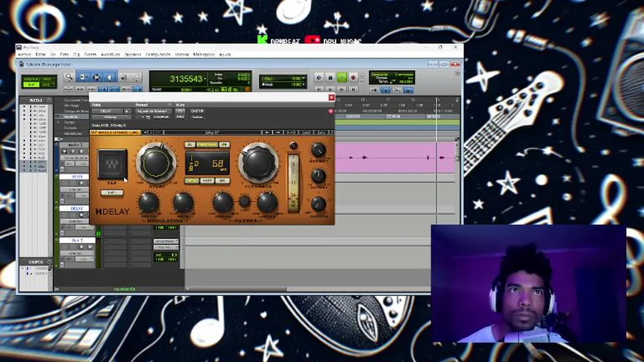Select the Zoomer magnifier tool
644x362 pixels.
click(69, 77)
